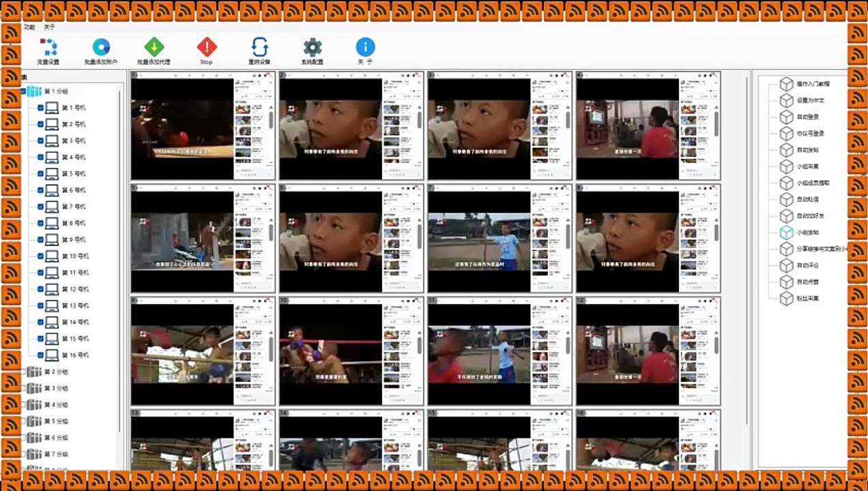Uncheck the 第 7 号机 checkbox
868x491 pixels.
click(x=40, y=207)
